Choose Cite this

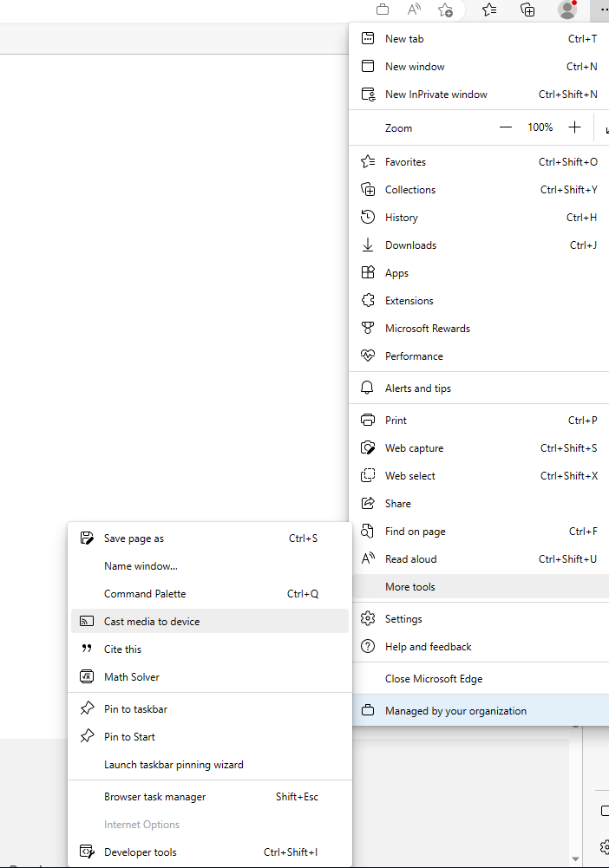210,649
